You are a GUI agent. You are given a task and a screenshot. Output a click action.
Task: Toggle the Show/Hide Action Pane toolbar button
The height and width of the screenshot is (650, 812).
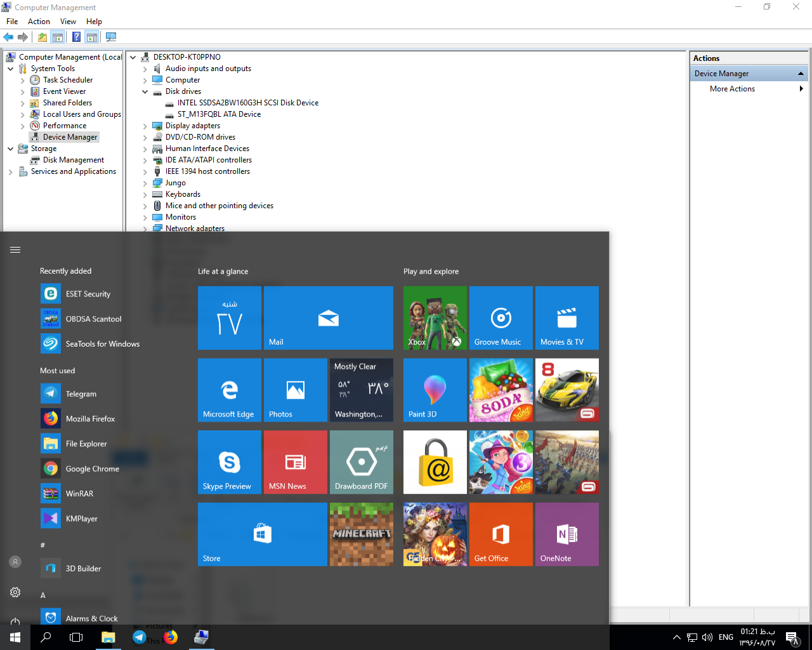click(x=92, y=37)
